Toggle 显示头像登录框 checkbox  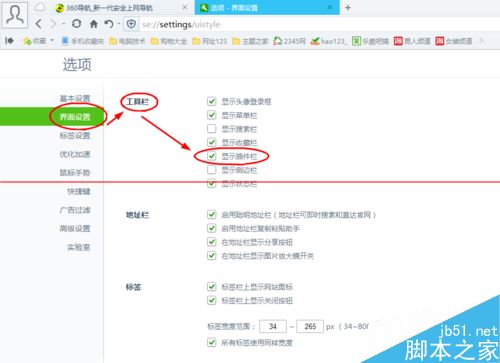pyautogui.click(x=212, y=101)
